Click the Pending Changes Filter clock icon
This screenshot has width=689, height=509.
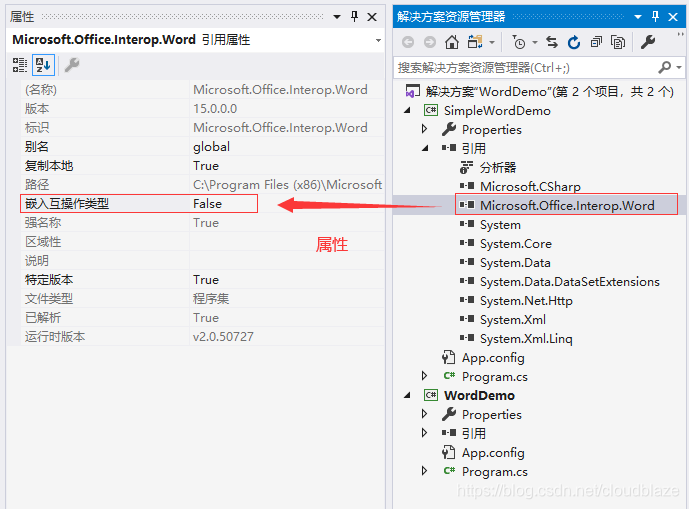coord(519,42)
